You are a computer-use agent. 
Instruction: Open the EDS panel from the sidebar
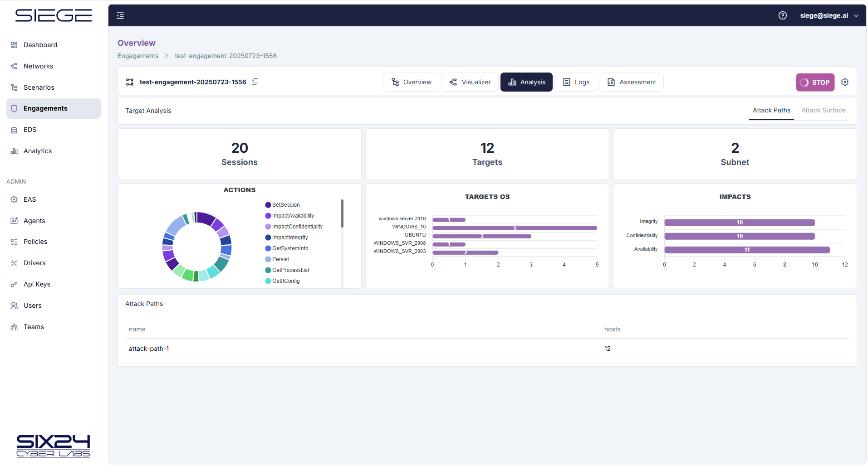(30, 130)
